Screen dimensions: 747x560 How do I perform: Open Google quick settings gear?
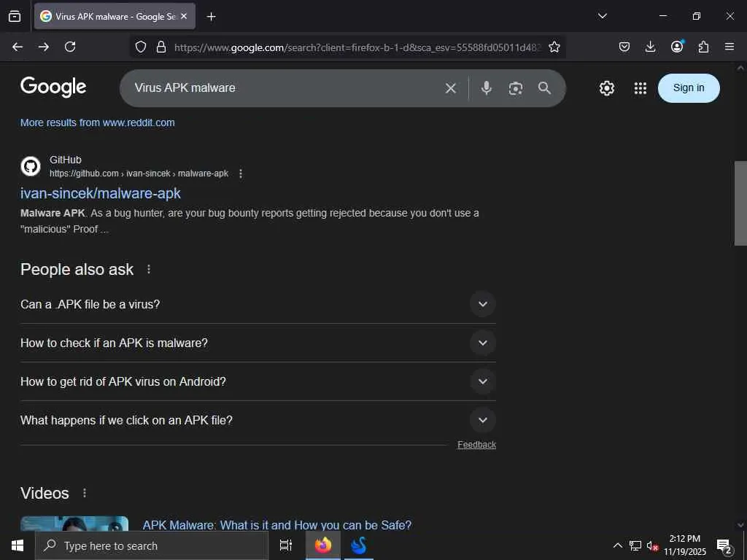(606, 88)
